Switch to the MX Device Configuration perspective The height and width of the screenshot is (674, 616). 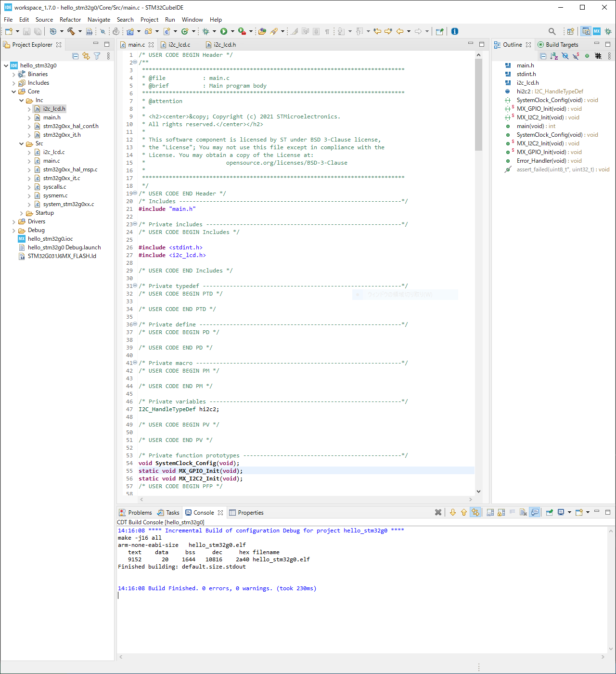pos(597,31)
